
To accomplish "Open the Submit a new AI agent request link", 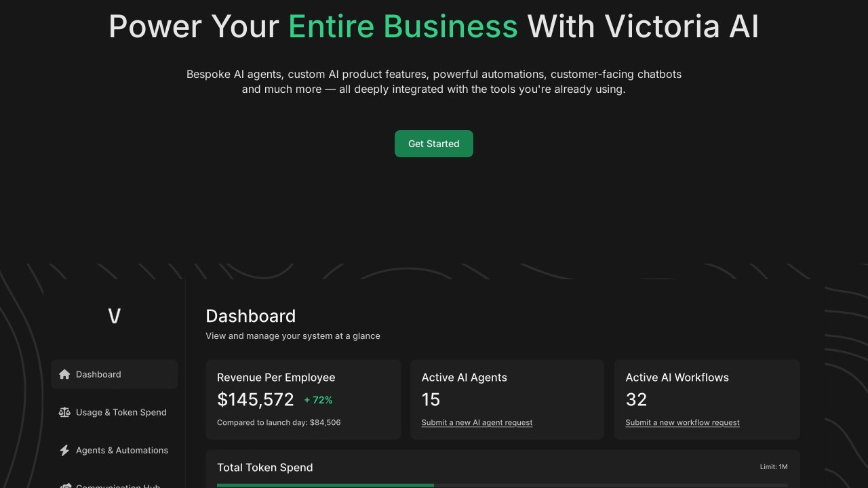I will (x=477, y=422).
